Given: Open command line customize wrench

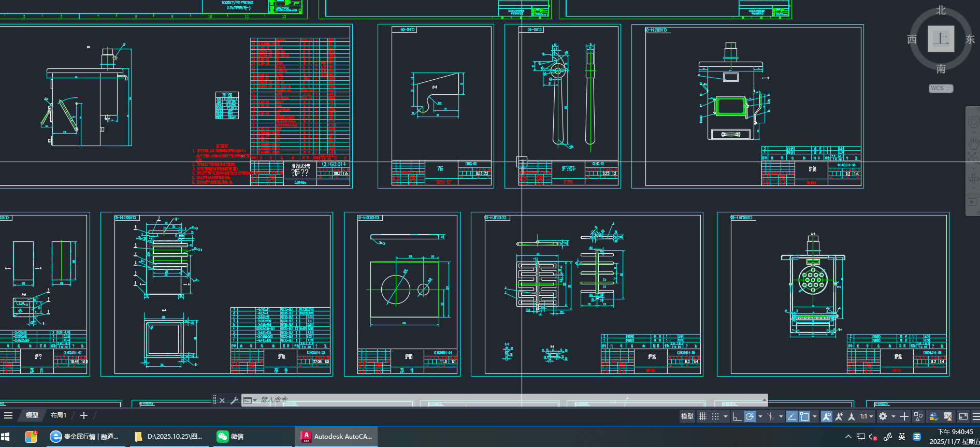Looking at the screenshot, I should [234, 400].
